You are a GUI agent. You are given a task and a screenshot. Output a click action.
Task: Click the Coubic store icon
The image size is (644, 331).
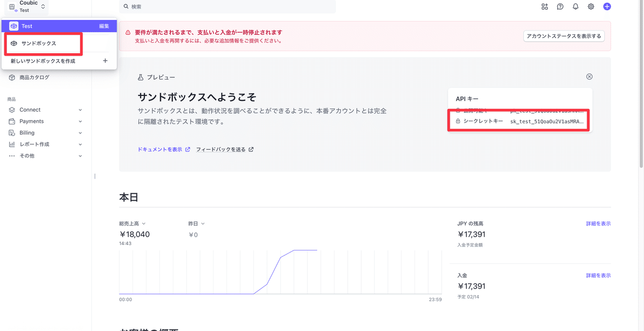12,6
